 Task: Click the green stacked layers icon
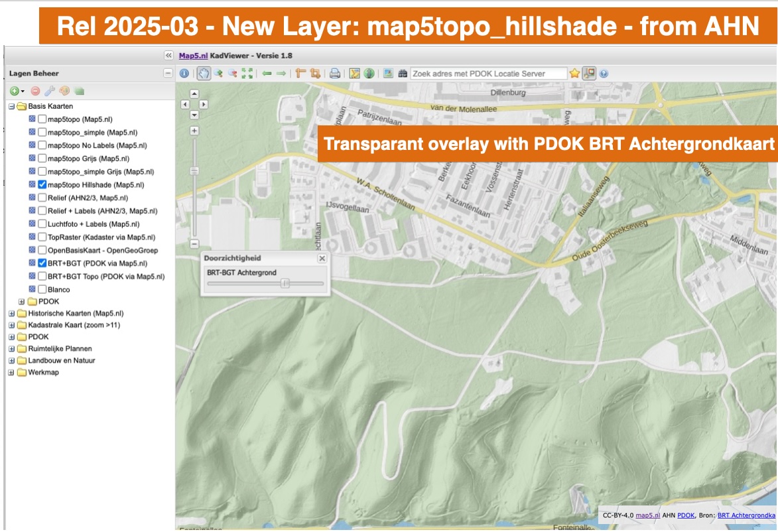[79, 91]
